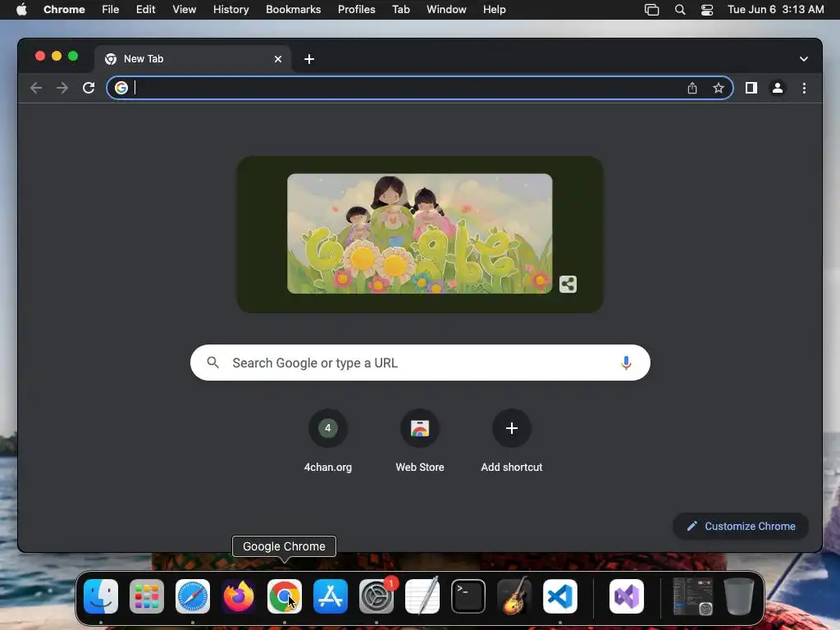Launch GarageBand from the Dock

point(514,596)
